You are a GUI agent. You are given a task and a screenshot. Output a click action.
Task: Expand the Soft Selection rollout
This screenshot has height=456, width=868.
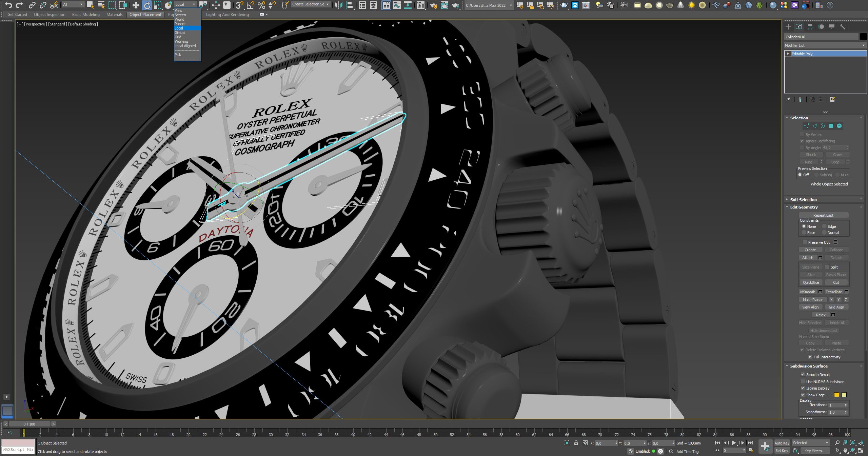coord(803,200)
